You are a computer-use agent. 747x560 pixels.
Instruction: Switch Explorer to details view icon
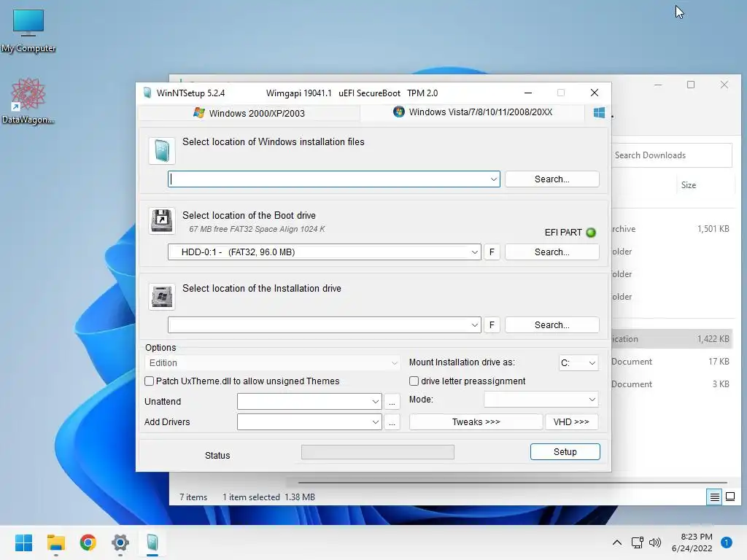[x=715, y=497]
